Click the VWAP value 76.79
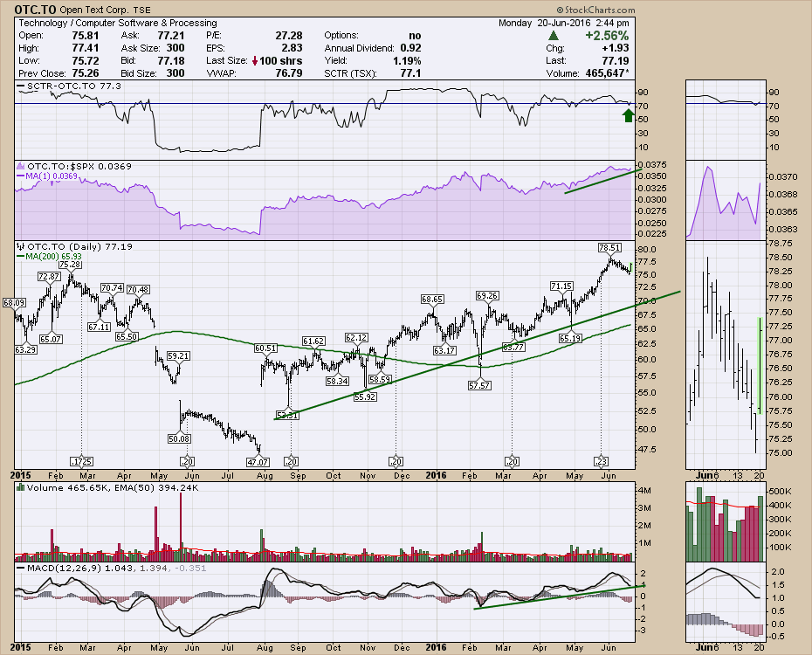This screenshot has width=812, height=655. point(289,73)
